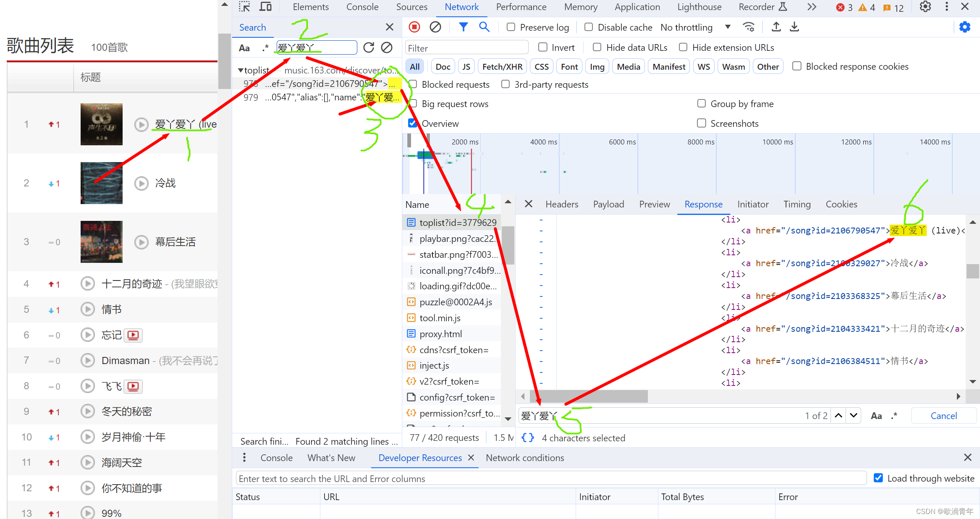Click the inspect element selector icon
This screenshot has width=980, height=519.
pyautogui.click(x=244, y=7)
